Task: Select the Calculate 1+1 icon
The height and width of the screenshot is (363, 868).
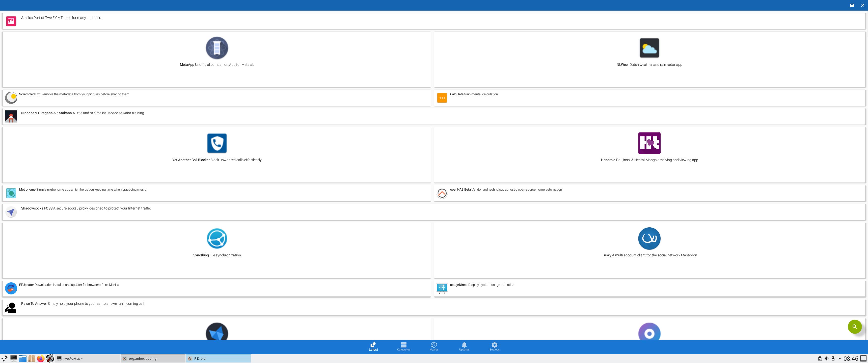Action: click(442, 98)
